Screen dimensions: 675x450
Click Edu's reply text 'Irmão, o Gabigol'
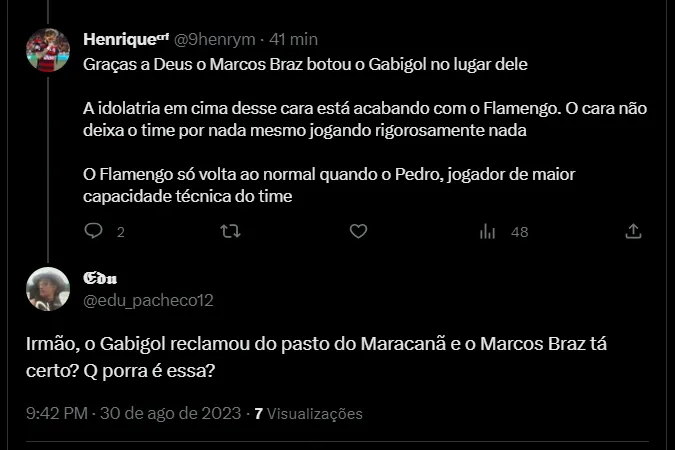[x=316, y=357]
